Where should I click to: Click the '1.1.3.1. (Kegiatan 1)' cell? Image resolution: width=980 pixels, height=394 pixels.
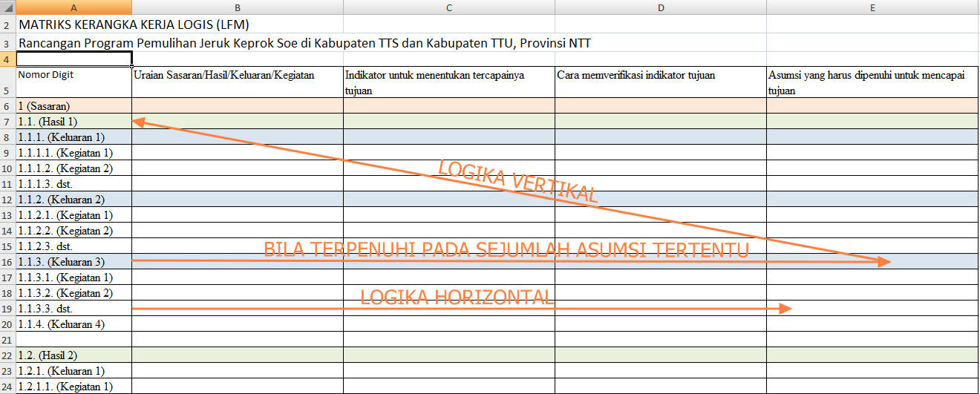pyautogui.click(x=73, y=278)
